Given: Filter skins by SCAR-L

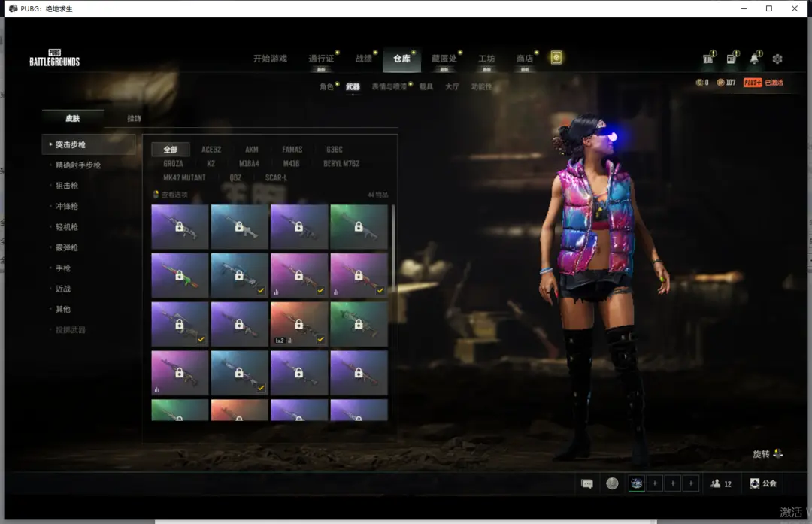Looking at the screenshot, I should tap(276, 177).
